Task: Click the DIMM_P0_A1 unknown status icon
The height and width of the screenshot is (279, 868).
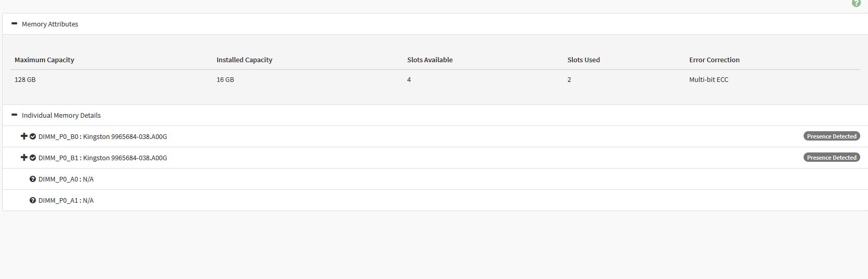Action: click(x=33, y=200)
